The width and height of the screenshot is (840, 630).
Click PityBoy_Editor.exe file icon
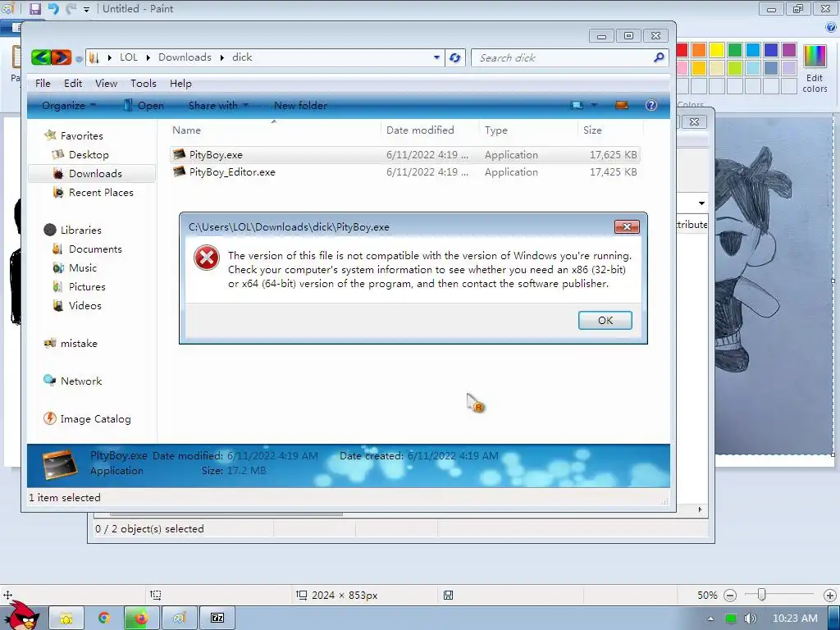tap(179, 171)
